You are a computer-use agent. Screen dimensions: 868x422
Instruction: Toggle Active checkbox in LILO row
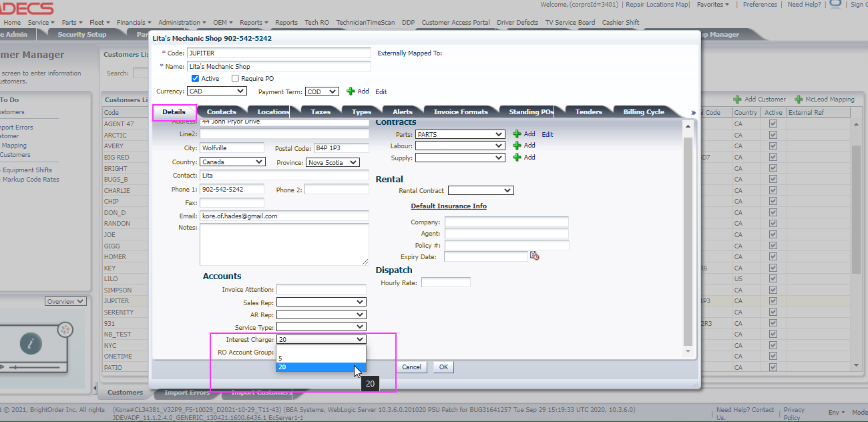point(773,279)
